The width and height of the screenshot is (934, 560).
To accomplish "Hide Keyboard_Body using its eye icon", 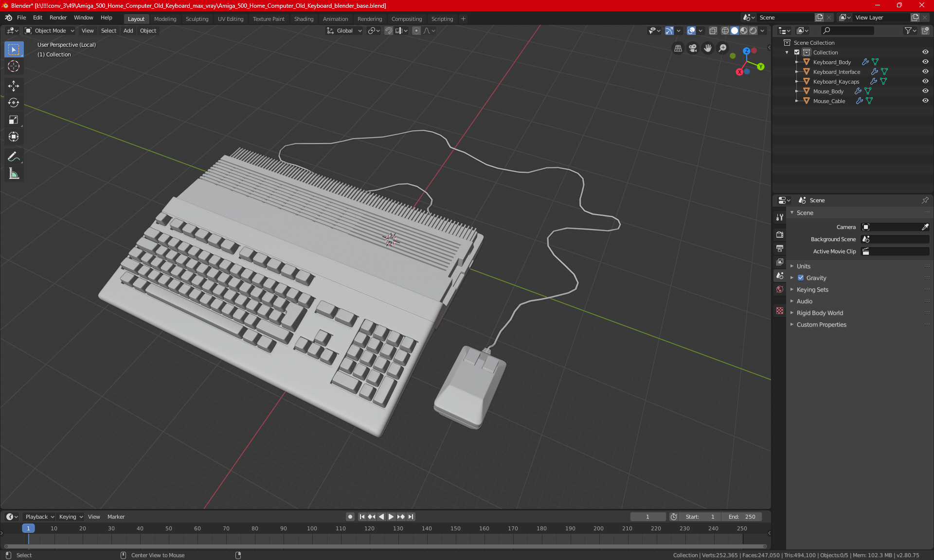I will click(x=925, y=62).
